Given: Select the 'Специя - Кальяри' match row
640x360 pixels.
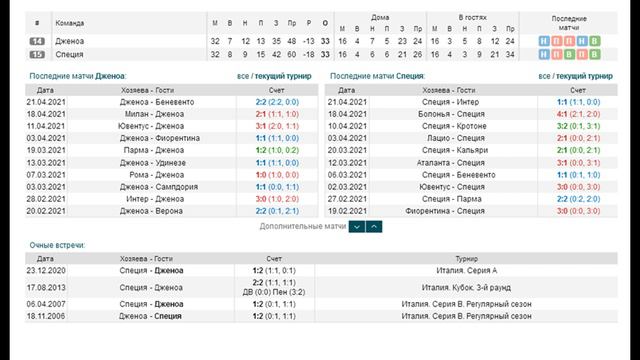Looking at the screenshot, I should [x=471, y=150].
